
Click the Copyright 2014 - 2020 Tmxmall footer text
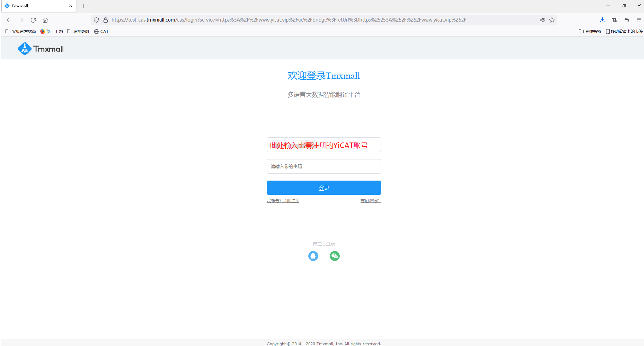pyautogui.click(x=324, y=344)
